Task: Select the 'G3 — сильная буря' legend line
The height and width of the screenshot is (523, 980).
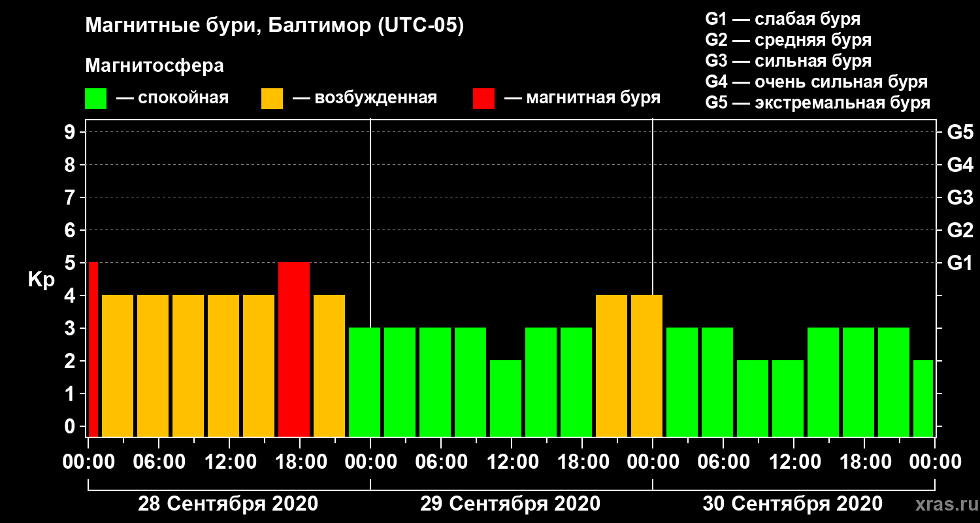Action: pos(789,61)
